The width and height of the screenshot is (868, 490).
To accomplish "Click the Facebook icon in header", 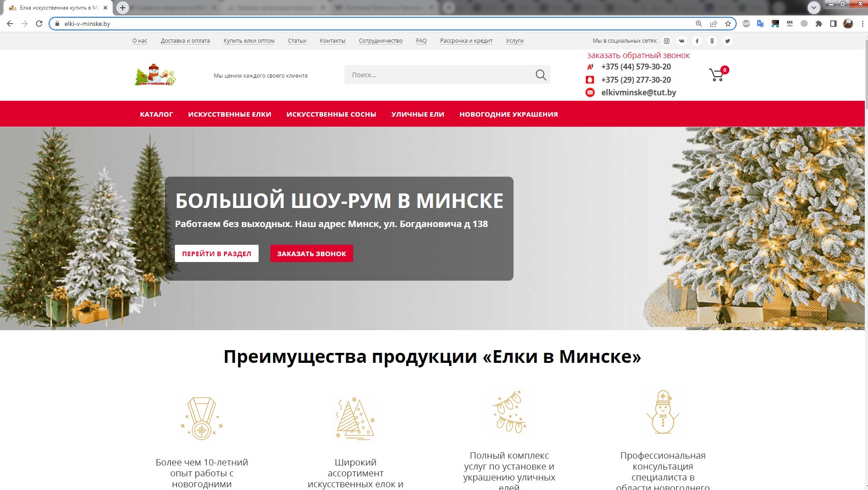I will tap(697, 41).
